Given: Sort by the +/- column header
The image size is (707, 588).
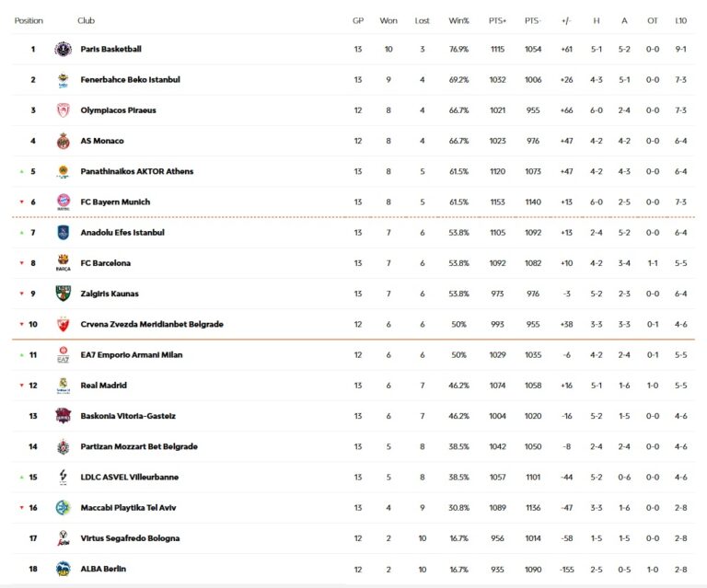Looking at the screenshot, I should (566, 20).
